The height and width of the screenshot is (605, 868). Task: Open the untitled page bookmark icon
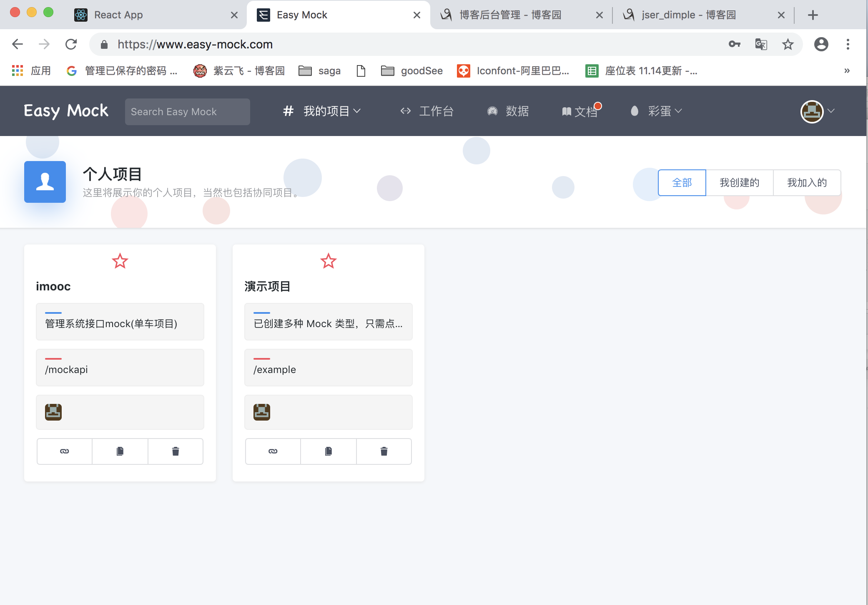pos(361,71)
